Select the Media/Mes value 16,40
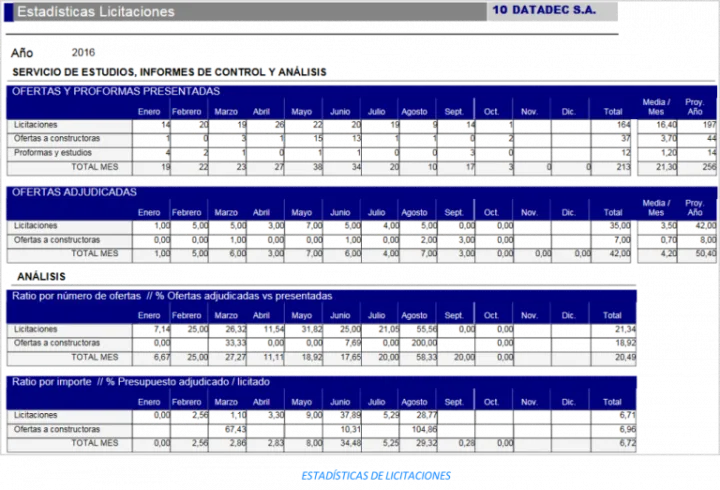 coord(667,124)
